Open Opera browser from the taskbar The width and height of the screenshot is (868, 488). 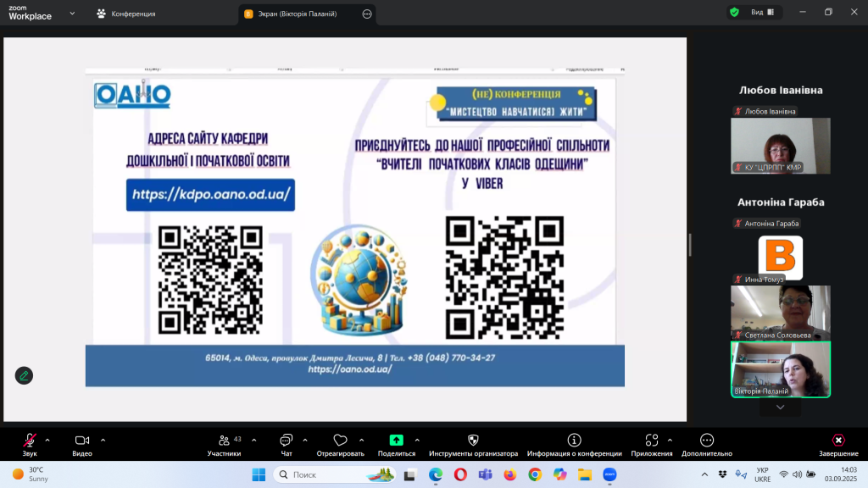pos(460,474)
